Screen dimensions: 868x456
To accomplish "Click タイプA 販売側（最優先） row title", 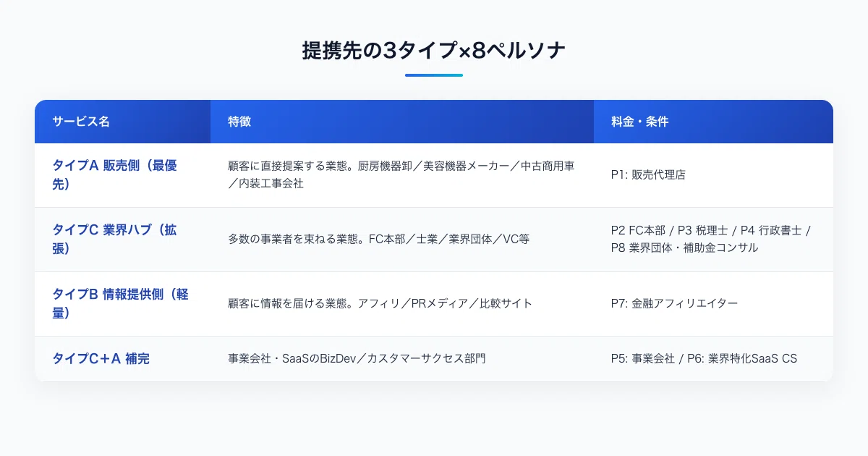I will tap(115, 174).
